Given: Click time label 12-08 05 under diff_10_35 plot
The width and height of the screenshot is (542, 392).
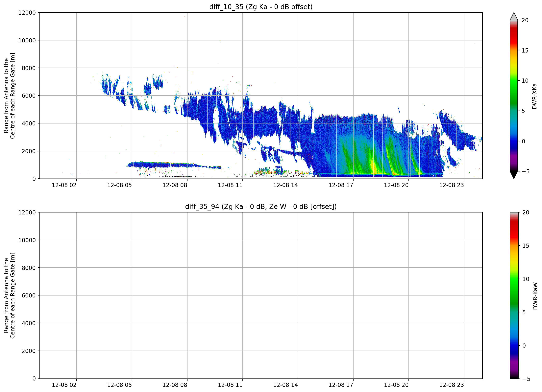Looking at the screenshot, I should pyautogui.click(x=119, y=185).
